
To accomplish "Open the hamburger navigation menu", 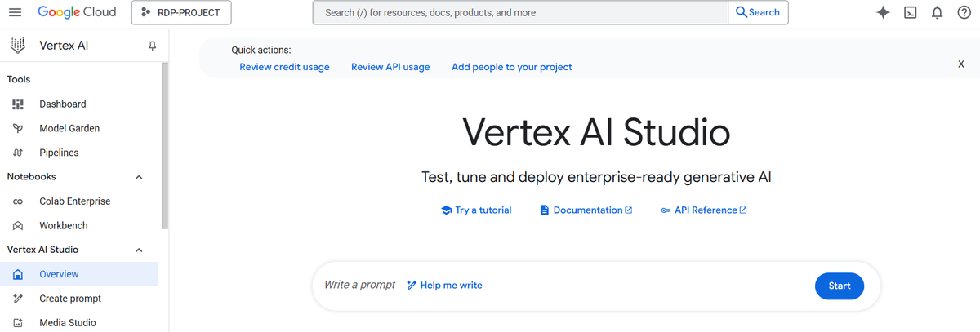I will click(x=16, y=12).
